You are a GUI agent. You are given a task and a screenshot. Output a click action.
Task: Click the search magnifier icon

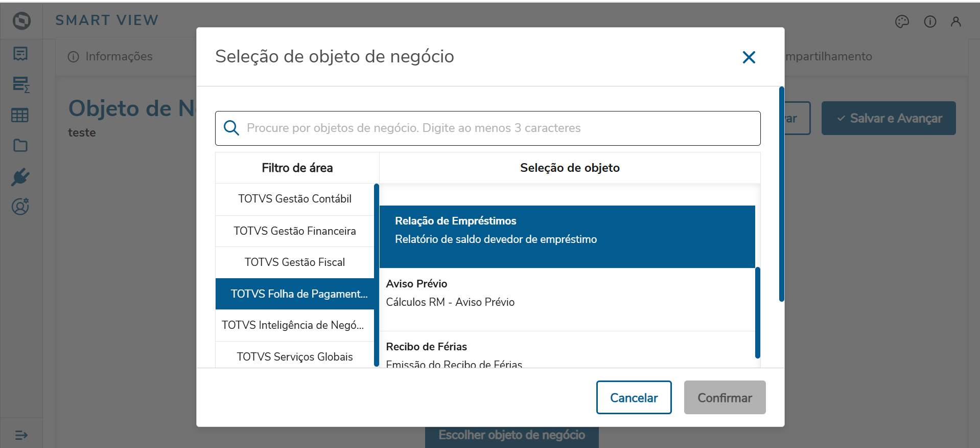[x=231, y=128]
